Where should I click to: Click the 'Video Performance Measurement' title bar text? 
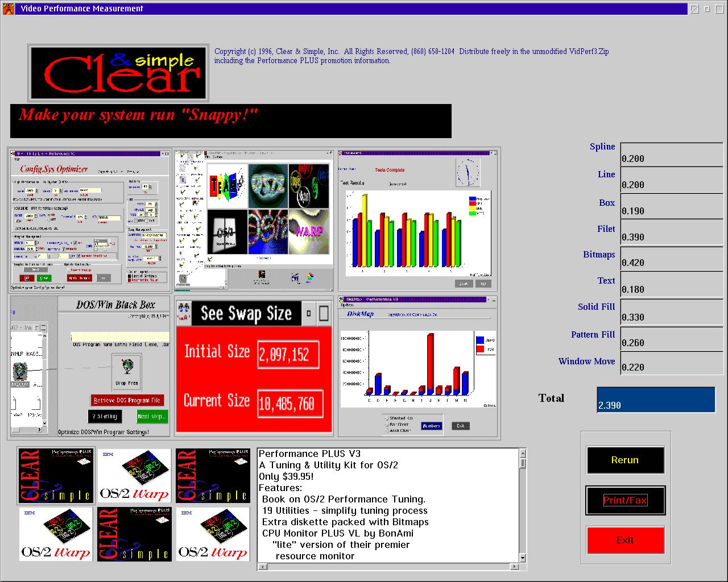(x=82, y=9)
